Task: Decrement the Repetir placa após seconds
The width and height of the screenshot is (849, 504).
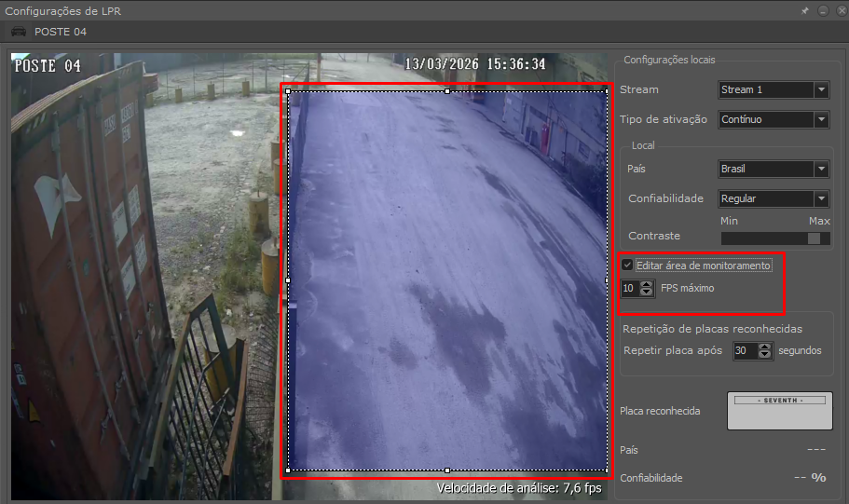Action: tap(765, 355)
